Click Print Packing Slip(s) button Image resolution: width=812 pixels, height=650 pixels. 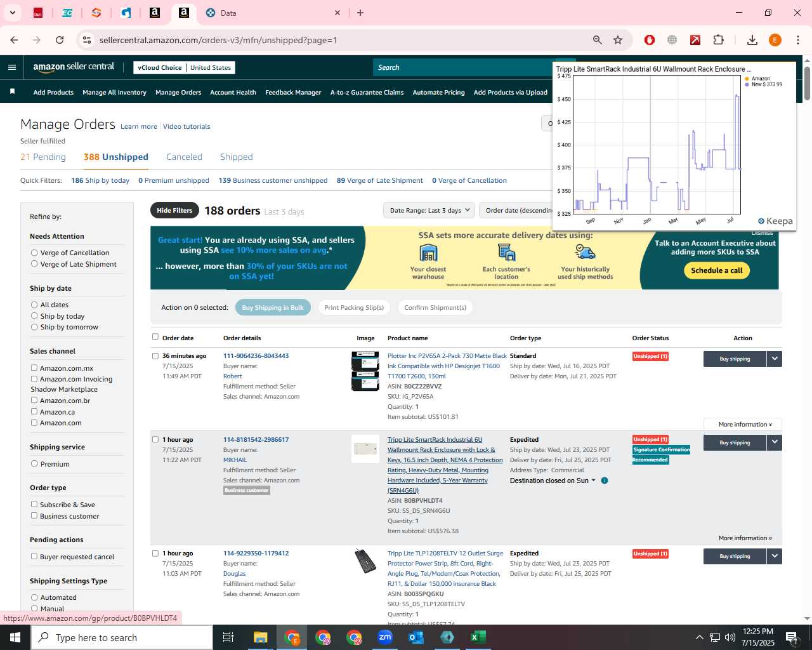[x=354, y=307]
